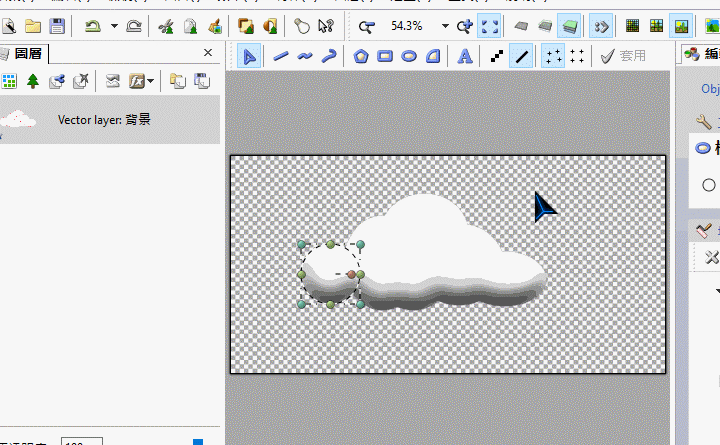Close the 圖層 layers panel
The width and height of the screenshot is (720, 445).
208,53
